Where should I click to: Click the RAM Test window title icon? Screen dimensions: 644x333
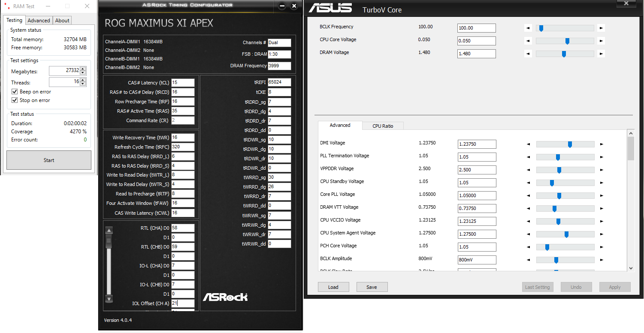coord(7,6)
